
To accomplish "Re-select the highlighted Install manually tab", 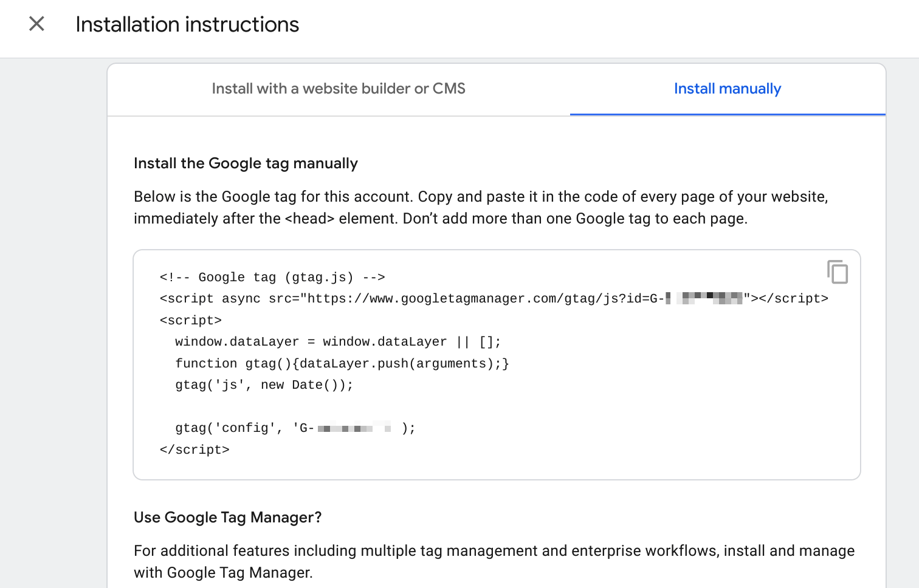I will [x=727, y=89].
